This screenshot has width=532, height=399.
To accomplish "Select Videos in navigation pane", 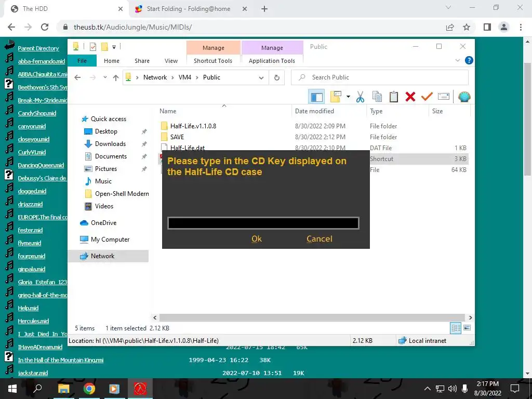I will pyautogui.click(x=104, y=206).
